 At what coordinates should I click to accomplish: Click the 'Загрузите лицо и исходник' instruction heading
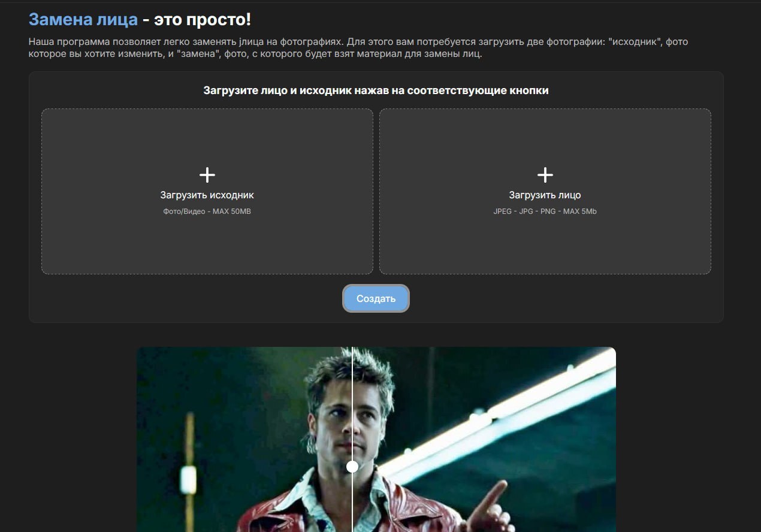pyautogui.click(x=376, y=90)
